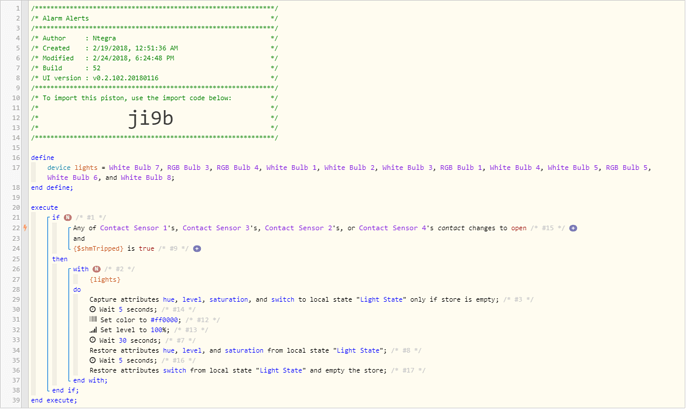Click the true value on line 24
This screenshot has width=690, height=412.
(x=146, y=250)
